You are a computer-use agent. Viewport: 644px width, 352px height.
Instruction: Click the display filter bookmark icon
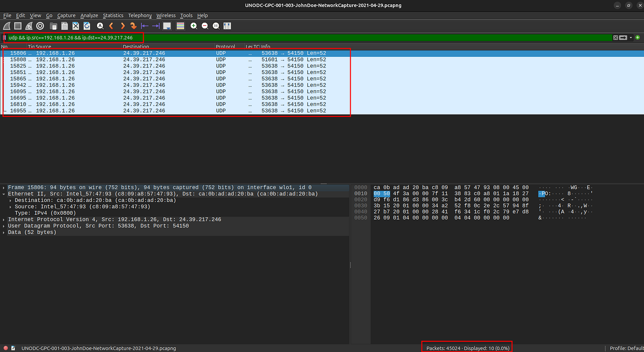pyautogui.click(x=5, y=38)
